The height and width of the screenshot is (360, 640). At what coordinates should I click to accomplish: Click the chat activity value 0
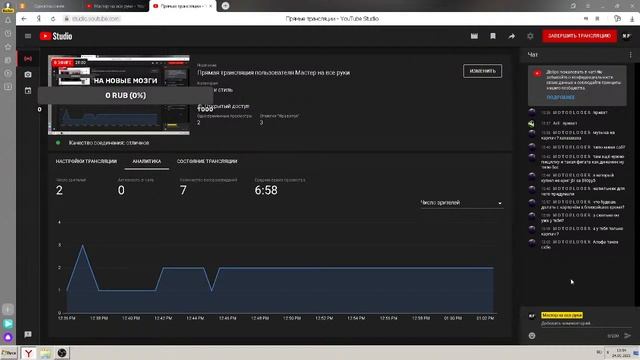[121, 190]
